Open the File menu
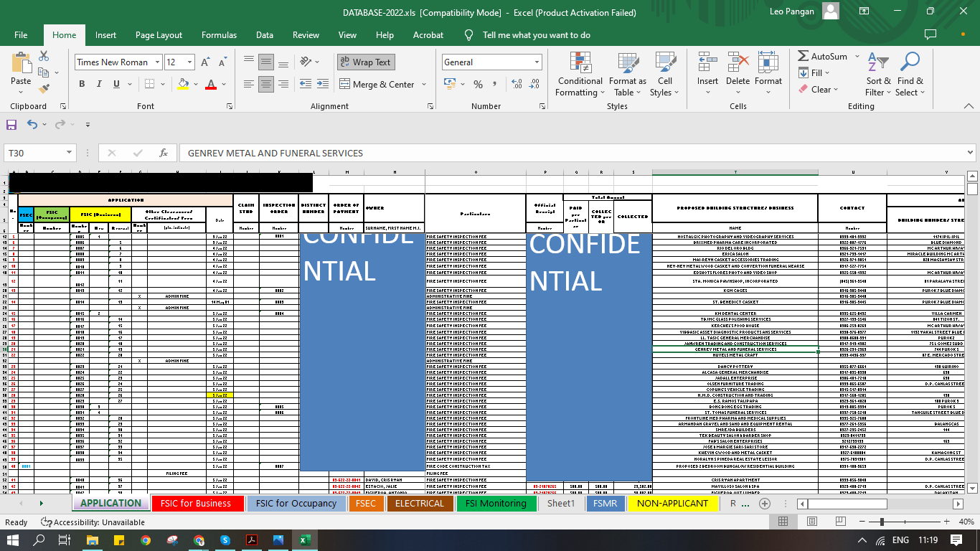This screenshot has width=980, height=551. pos(21,34)
